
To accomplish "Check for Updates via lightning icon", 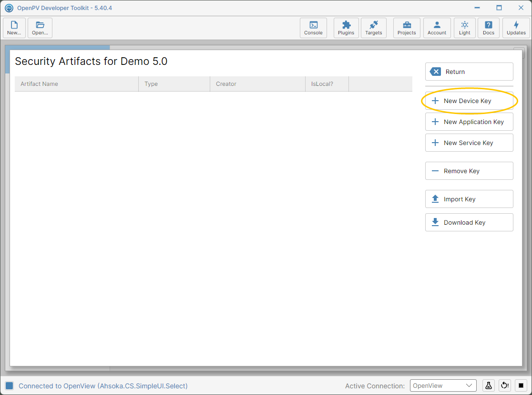I will pos(516,28).
